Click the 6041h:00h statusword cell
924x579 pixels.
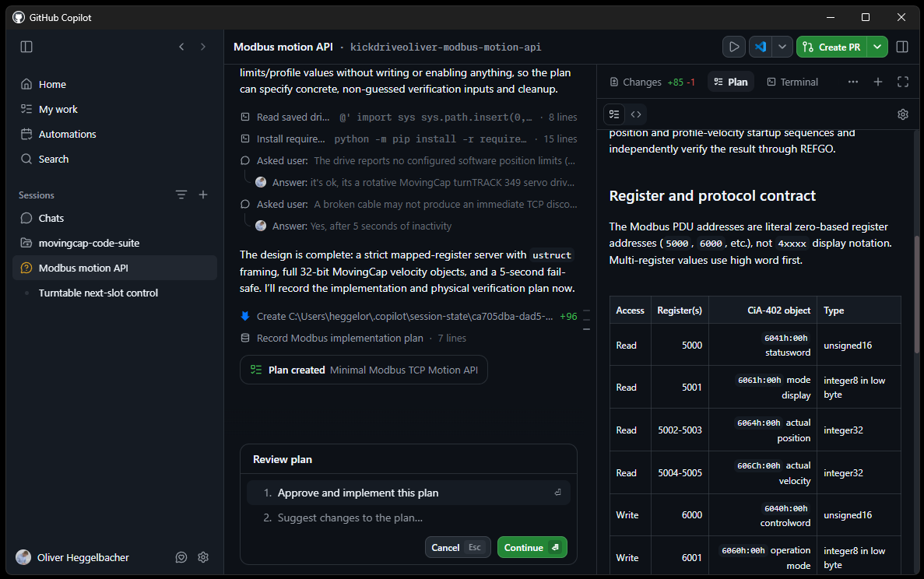pyautogui.click(x=763, y=346)
